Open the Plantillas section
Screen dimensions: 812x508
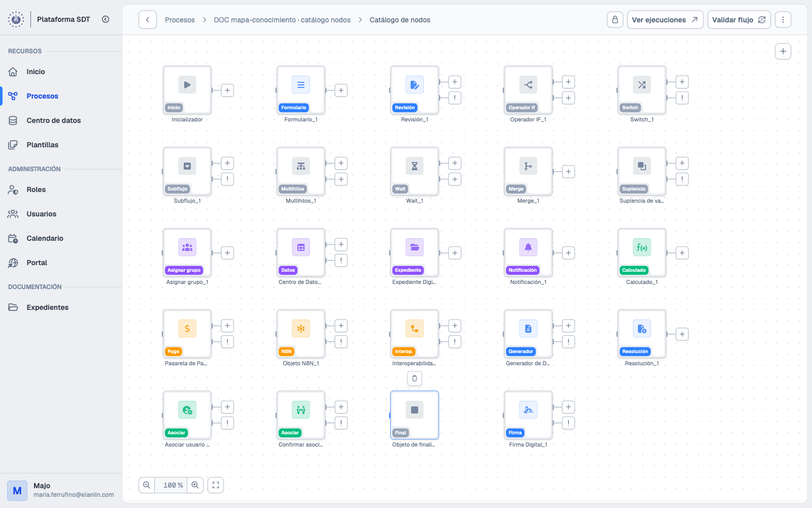pyautogui.click(x=61, y=145)
